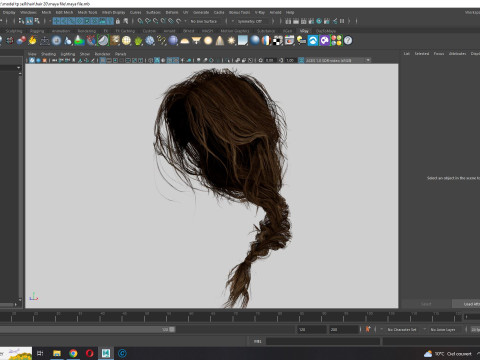Click the cone-shaped IES light shelf icon

tap(219, 41)
